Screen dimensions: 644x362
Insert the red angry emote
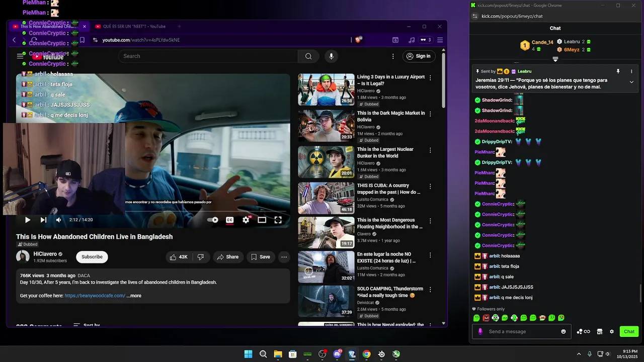coord(486,318)
